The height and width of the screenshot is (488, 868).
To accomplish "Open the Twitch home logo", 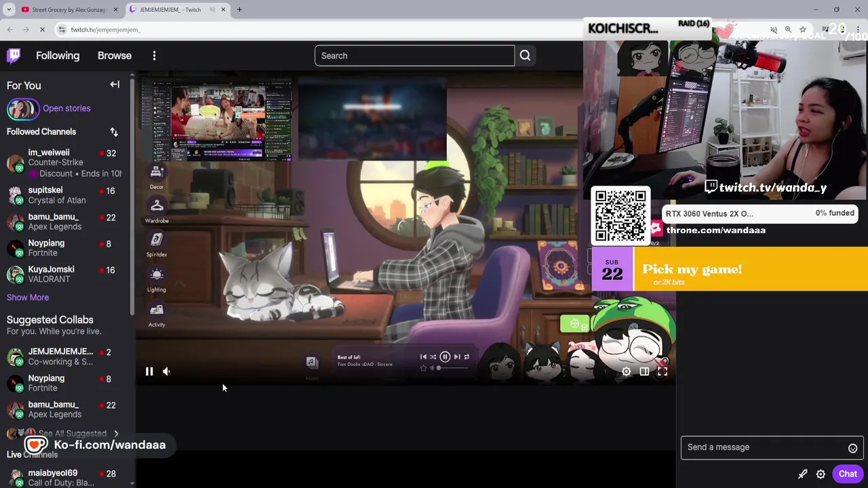I will [x=14, y=56].
